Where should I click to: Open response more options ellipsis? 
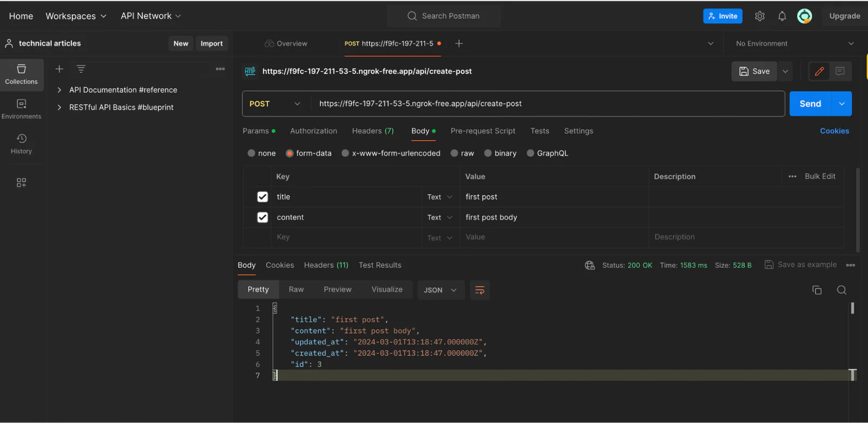(x=851, y=265)
